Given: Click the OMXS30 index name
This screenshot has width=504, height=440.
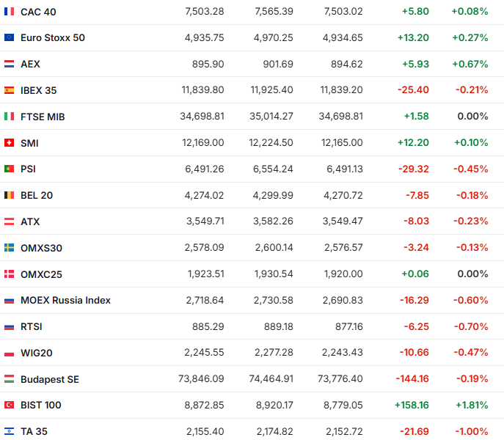Looking at the screenshot, I should [x=41, y=248].
